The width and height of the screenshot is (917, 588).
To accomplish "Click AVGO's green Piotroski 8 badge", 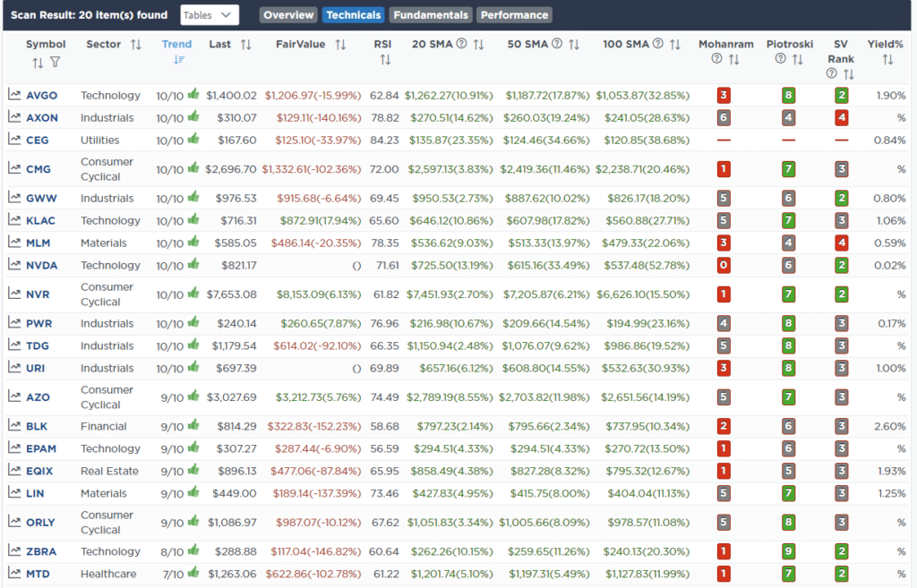I will pyautogui.click(x=788, y=95).
